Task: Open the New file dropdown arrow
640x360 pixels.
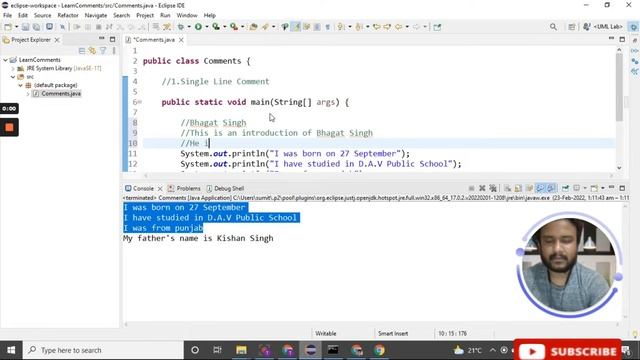Action: click(x=16, y=27)
